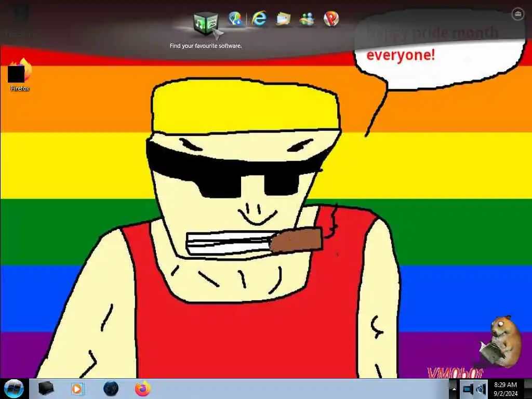532x399 pixels.
Task: Open the clock showing 8:29 AM
Action: [x=506, y=389]
